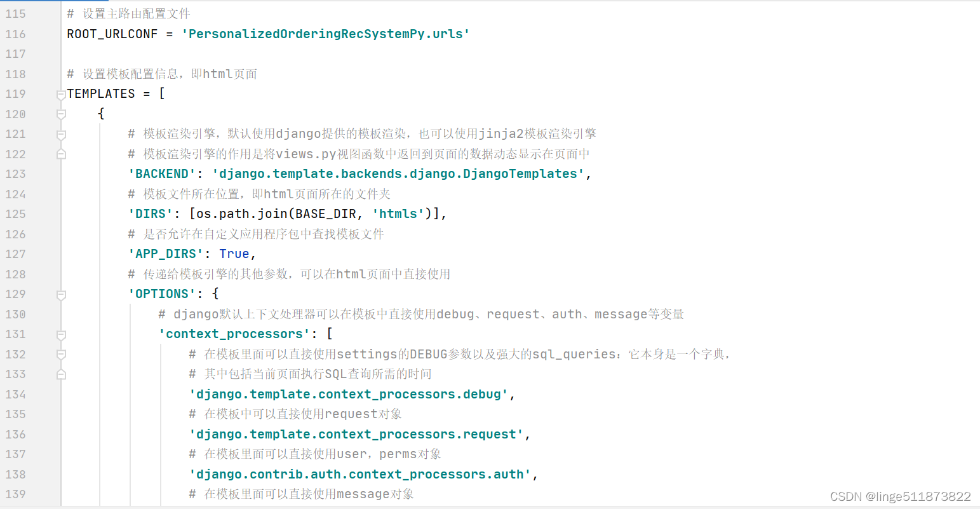Click the comment '# 是否允许在自定义应用程序包中查找模板文件'
Screen dimensions: 980x509
click(256, 234)
